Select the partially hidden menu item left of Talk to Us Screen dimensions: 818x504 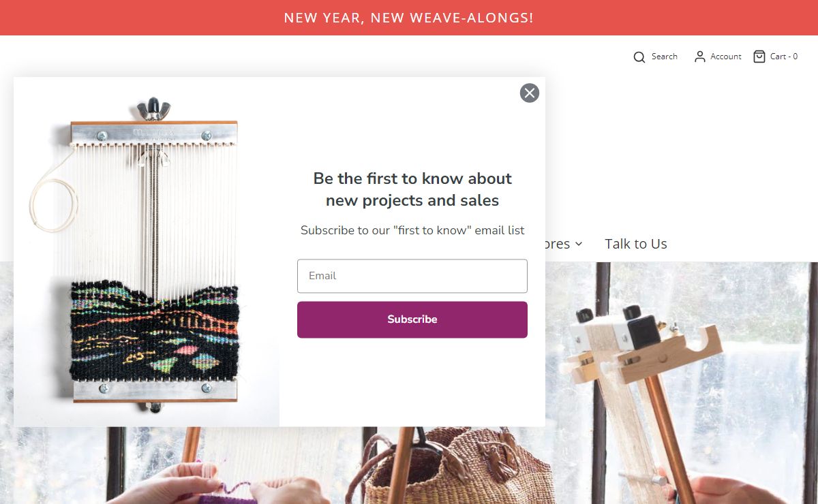point(558,244)
